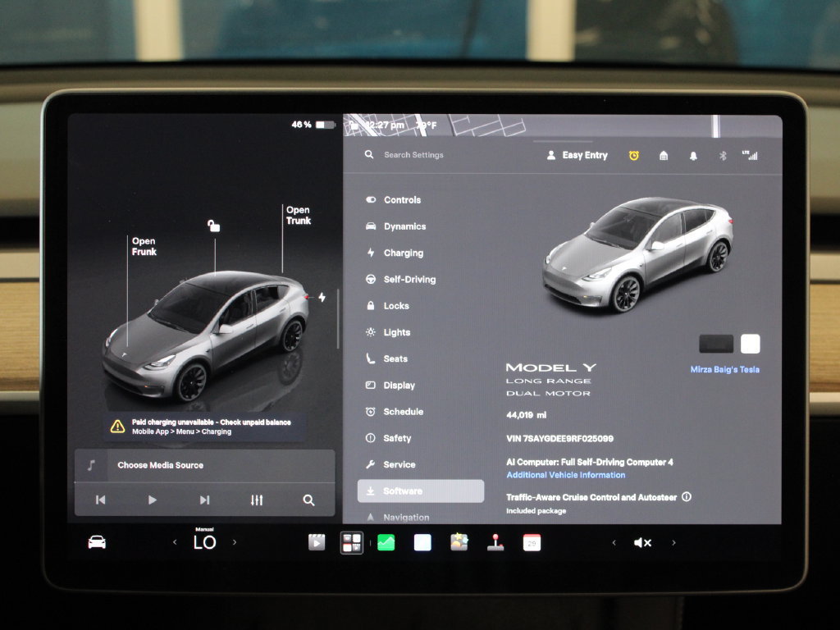The width and height of the screenshot is (840, 630).
Task: Open Bluetooth settings icon
Action: point(723,155)
